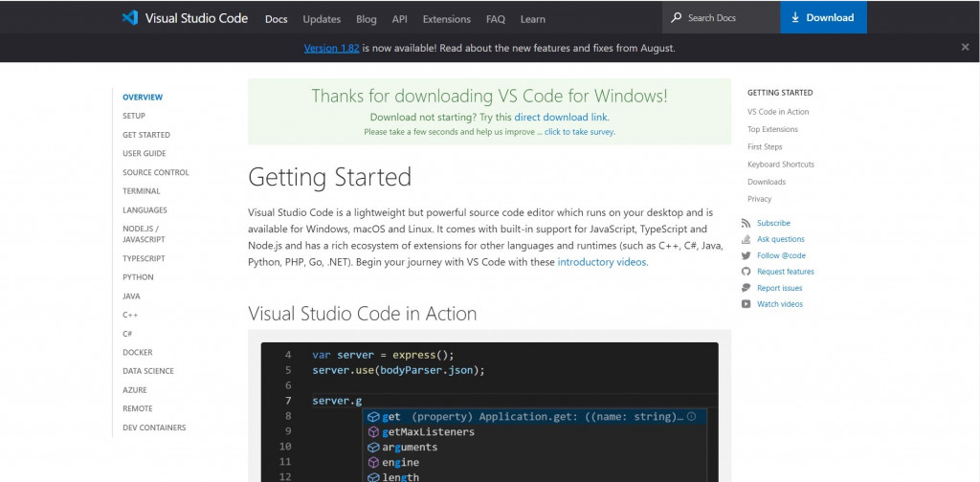980x482 pixels.
Task: Jump to Top Extensions section
Action: click(x=772, y=129)
